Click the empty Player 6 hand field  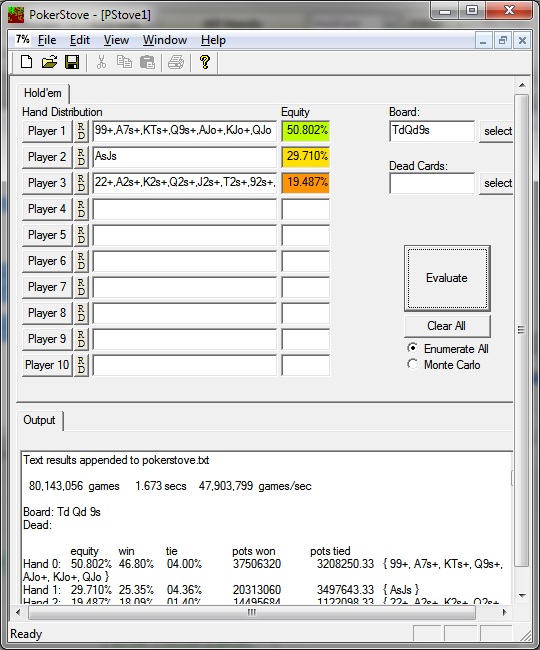[x=184, y=261]
